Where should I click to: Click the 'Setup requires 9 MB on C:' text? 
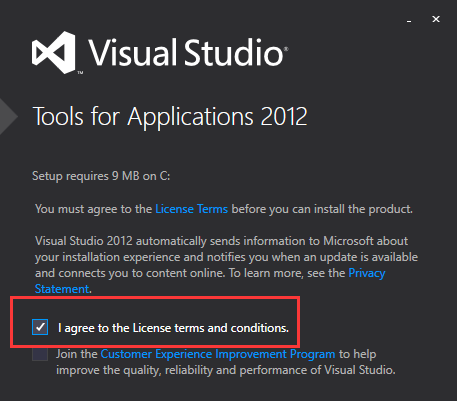coord(101,176)
